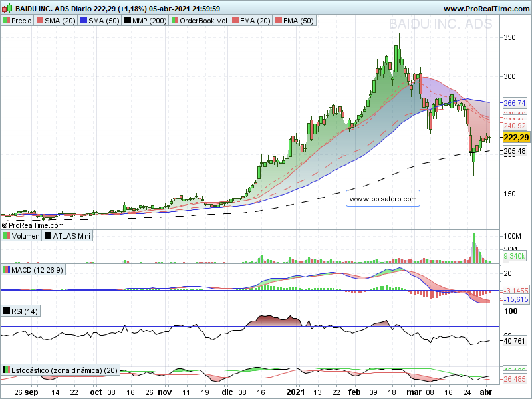The image size is (532, 399).
Task: Open the Precio indicator settings
Action: [x=21, y=21]
